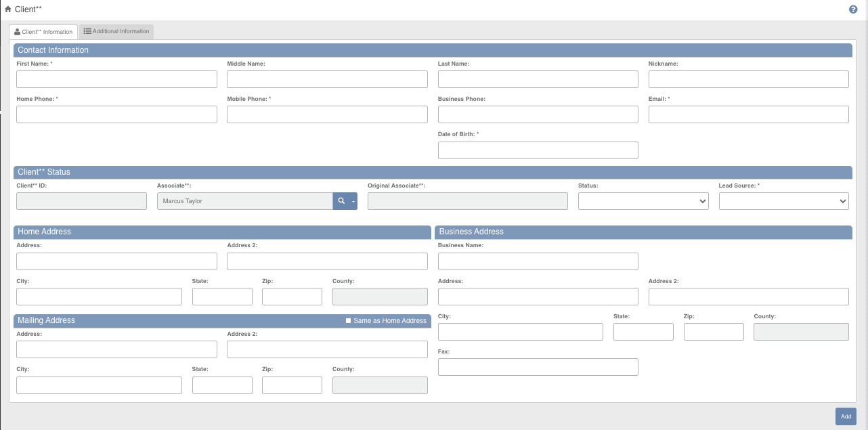Select the Client Information tab

43,32
